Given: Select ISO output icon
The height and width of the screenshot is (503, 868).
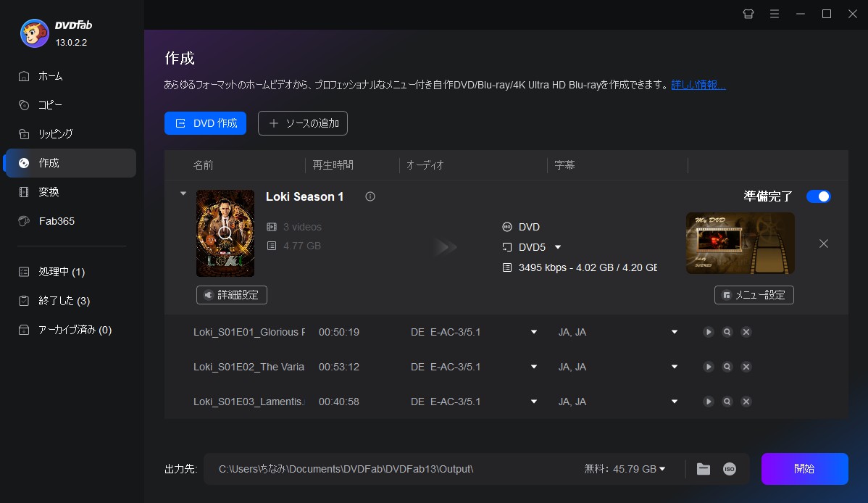Looking at the screenshot, I should point(730,469).
